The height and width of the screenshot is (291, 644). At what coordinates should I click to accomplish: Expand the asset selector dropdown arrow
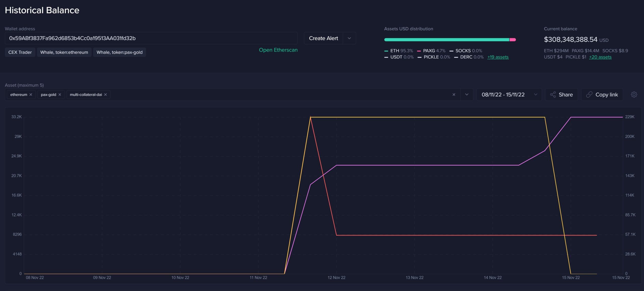tap(467, 95)
